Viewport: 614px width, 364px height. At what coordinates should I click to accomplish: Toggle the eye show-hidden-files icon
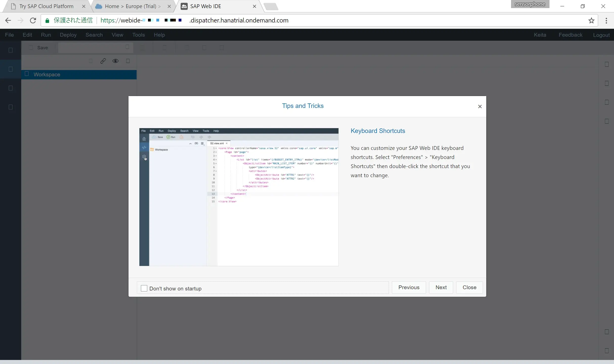pyautogui.click(x=115, y=61)
